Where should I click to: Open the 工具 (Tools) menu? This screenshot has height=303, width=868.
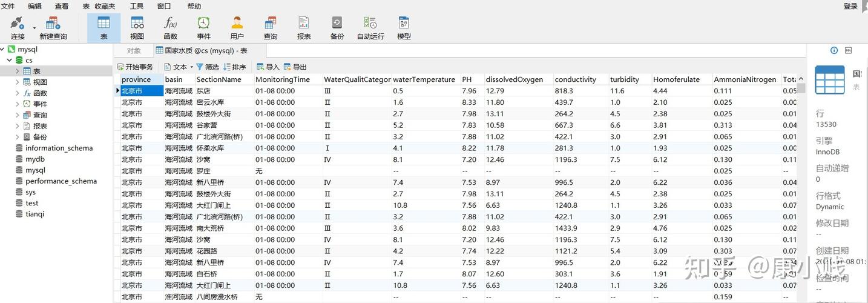[x=137, y=6]
